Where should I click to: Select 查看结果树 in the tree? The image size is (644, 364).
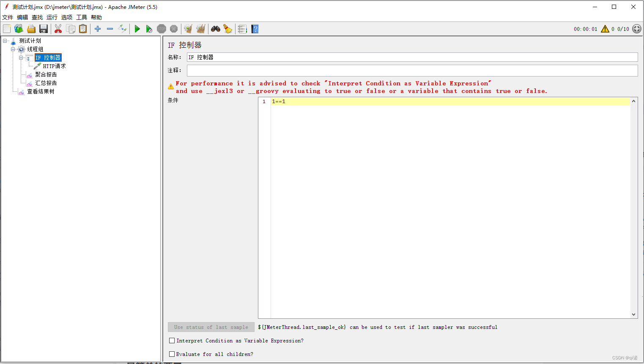click(41, 91)
